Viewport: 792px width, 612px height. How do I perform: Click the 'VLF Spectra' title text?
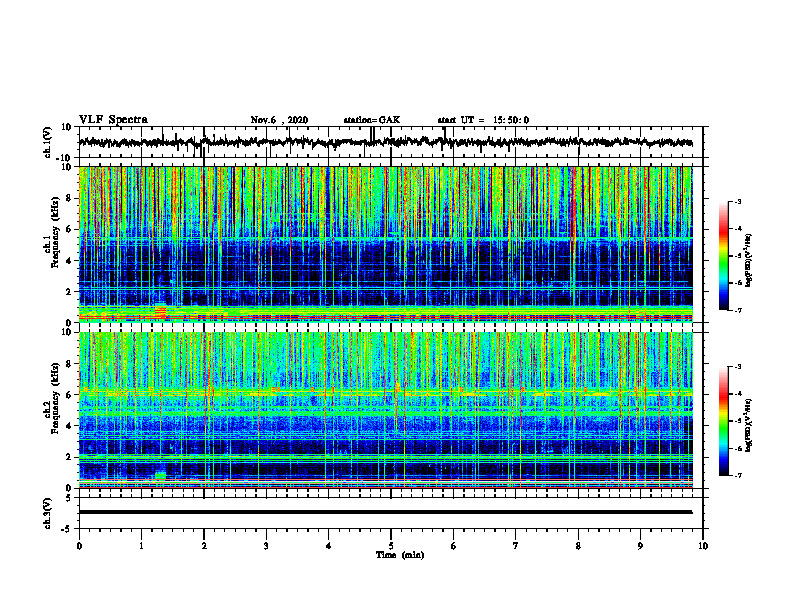(113, 120)
